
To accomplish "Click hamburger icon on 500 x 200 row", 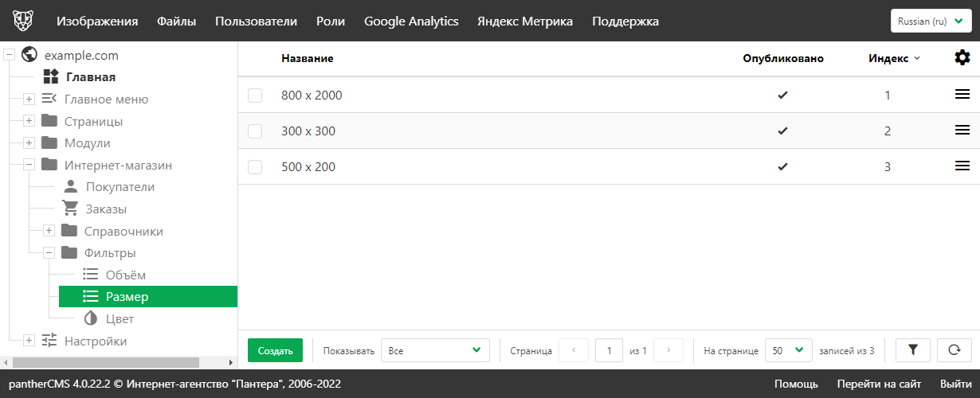I will pyautogui.click(x=962, y=166).
